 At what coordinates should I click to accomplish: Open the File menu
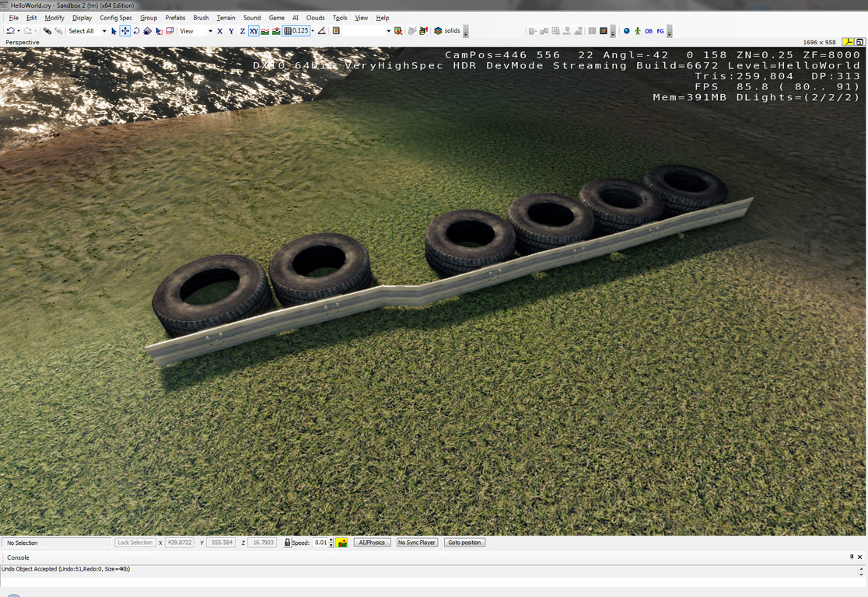pos(14,18)
